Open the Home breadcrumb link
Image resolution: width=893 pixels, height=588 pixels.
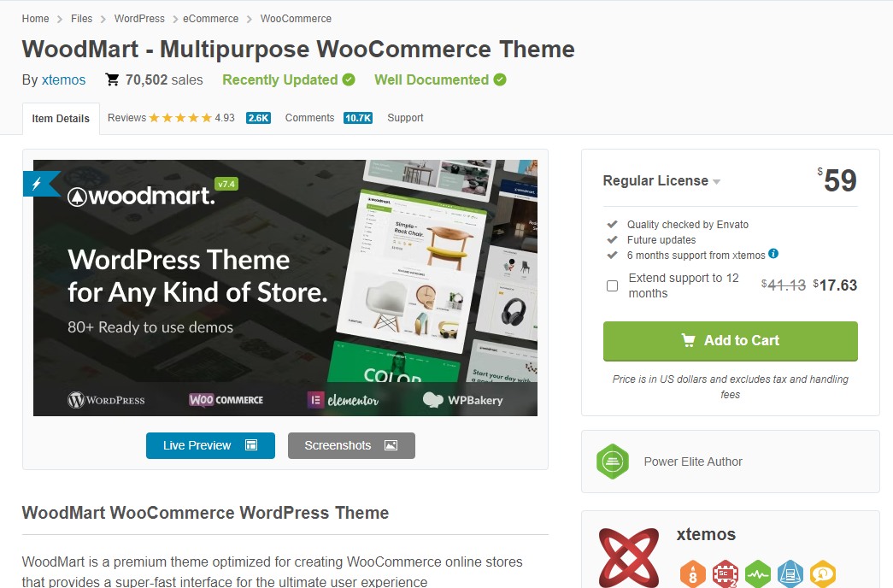pyautogui.click(x=35, y=19)
